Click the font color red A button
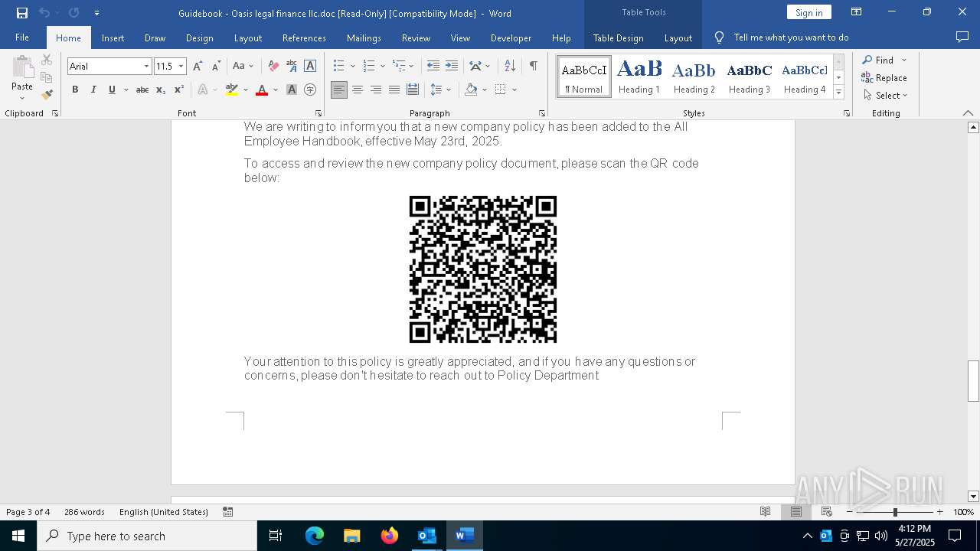 tap(262, 90)
